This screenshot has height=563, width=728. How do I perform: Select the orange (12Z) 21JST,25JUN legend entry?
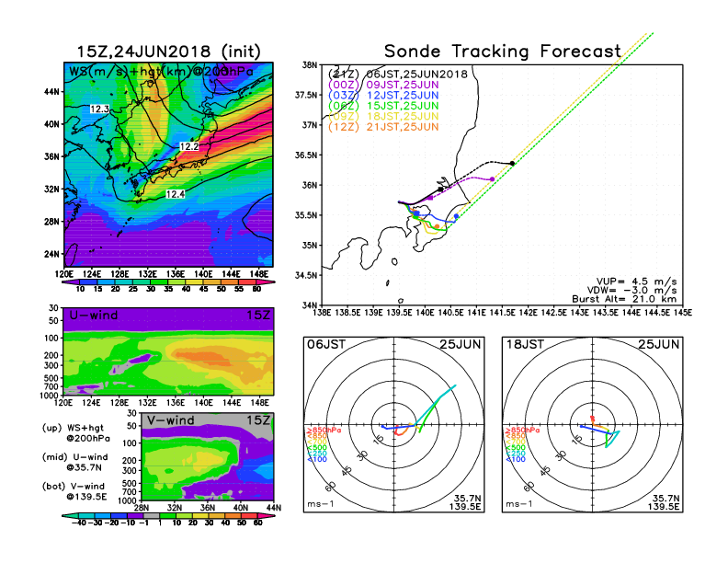[383, 127]
